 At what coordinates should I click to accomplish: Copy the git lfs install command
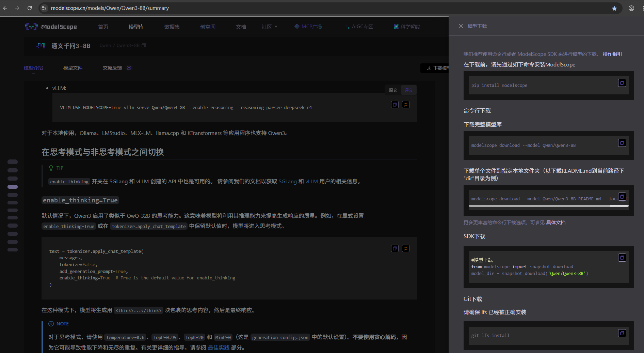pos(622,333)
